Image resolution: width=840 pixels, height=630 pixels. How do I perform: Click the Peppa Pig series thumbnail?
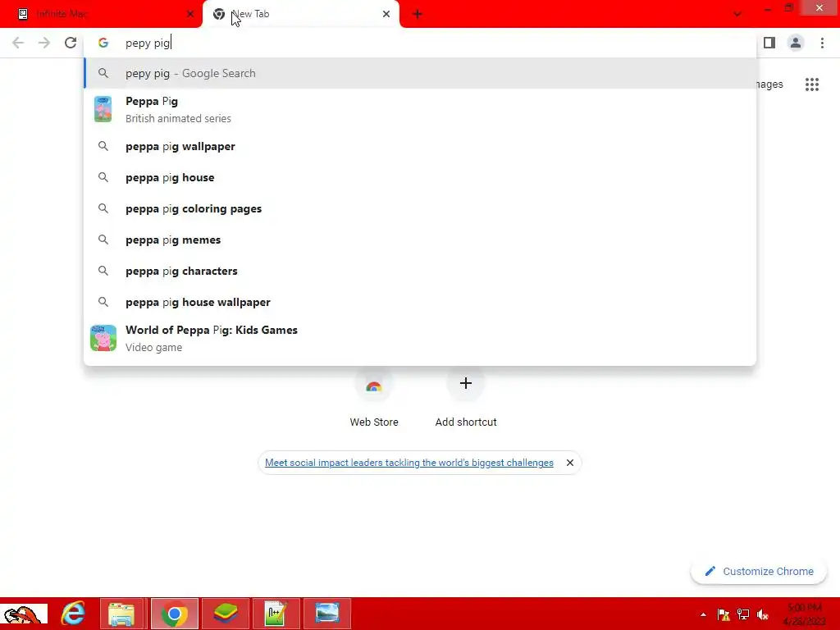[x=103, y=109]
